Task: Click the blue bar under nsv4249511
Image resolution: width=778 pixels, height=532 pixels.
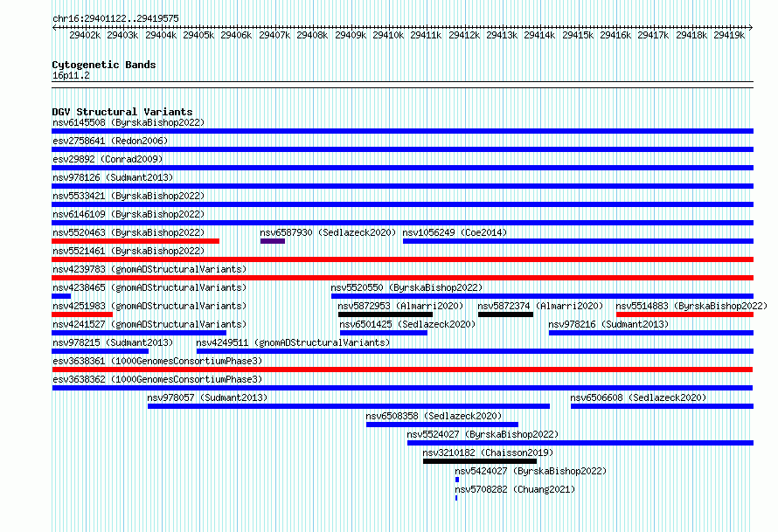Action: click(475, 351)
